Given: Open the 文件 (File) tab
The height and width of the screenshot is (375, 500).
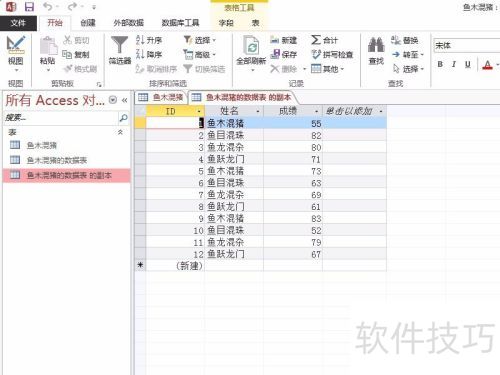Looking at the screenshot, I should (x=18, y=23).
